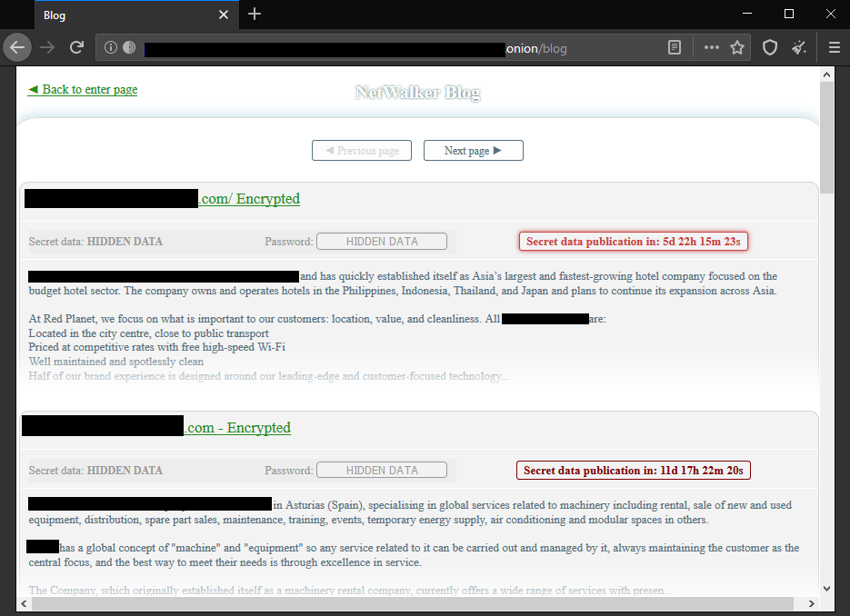Image resolution: width=850 pixels, height=616 pixels.
Task: Click the horizontal scrollbar left arrow
Action: pos(24,603)
